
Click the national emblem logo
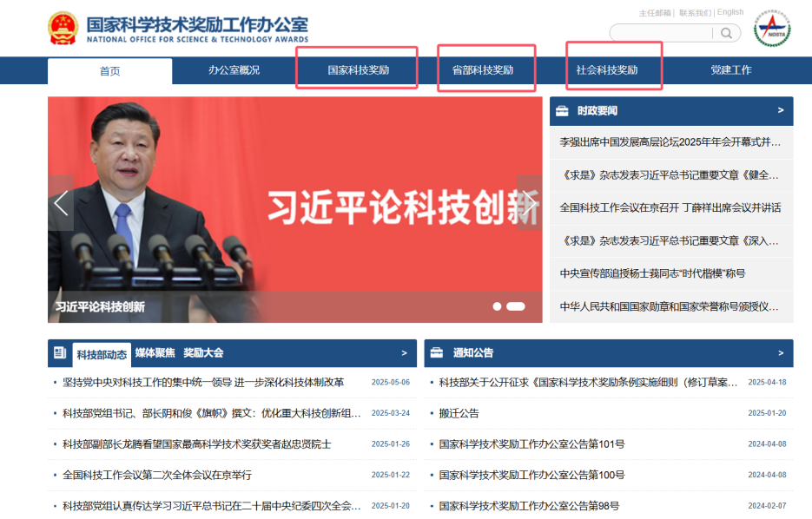pyautogui.click(x=63, y=28)
